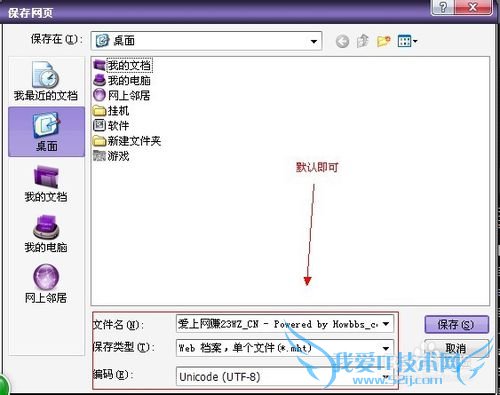Click the help question mark button
The width and height of the screenshot is (500, 395).
(443, 7)
